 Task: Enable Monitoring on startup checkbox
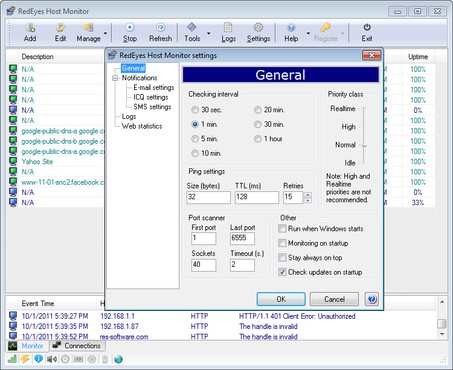tap(282, 243)
